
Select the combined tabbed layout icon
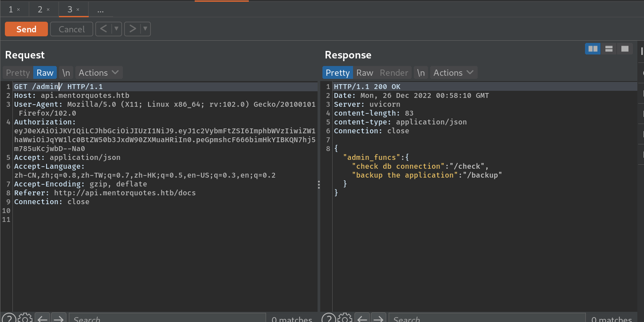(624, 49)
